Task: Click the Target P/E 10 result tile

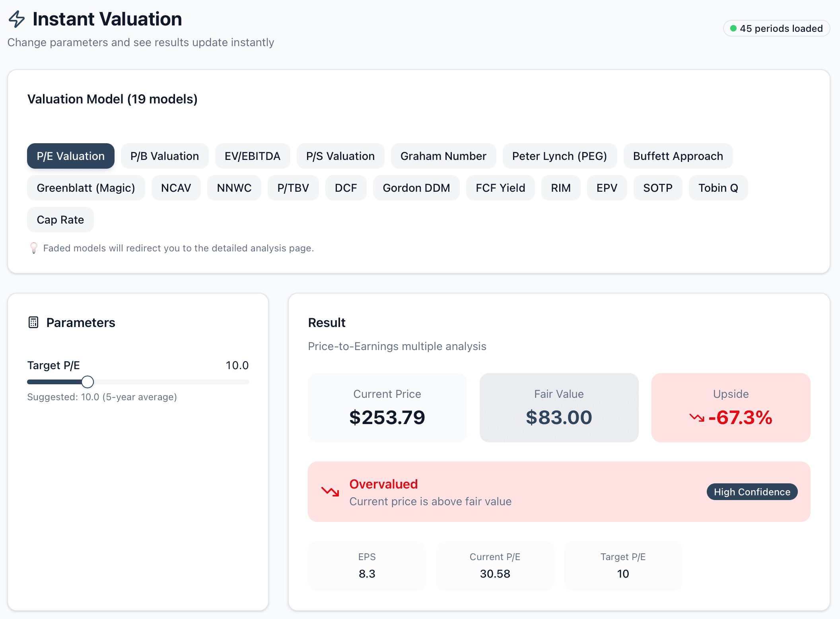Action: coord(623,566)
